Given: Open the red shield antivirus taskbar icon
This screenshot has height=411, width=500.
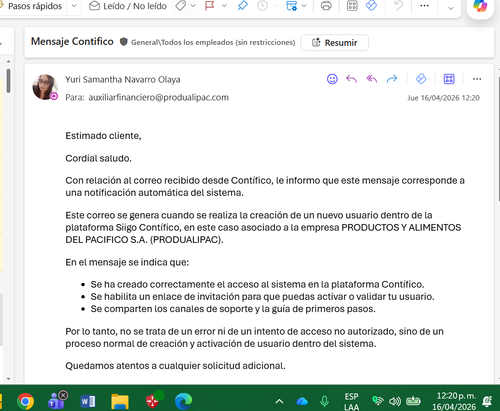Looking at the screenshot, I should click(153, 401).
